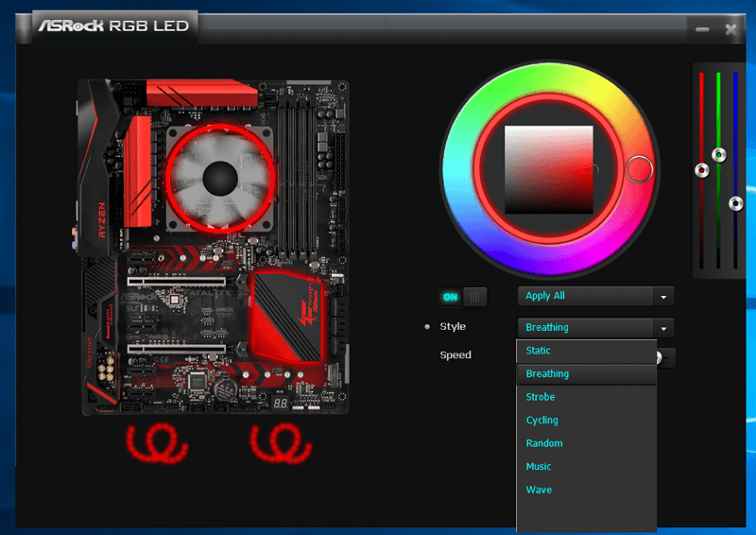Screen dimensions: 756x535
Task: Click the blue channel slider handle
Action: point(736,203)
